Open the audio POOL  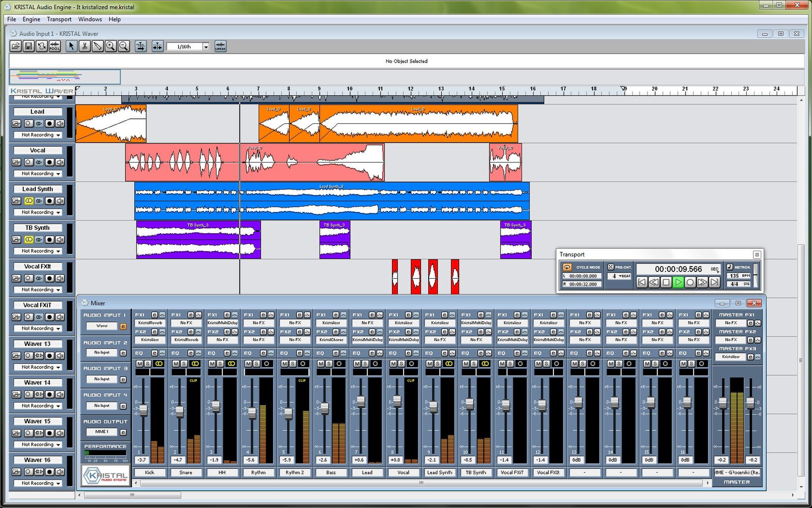(x=55, y=46)
